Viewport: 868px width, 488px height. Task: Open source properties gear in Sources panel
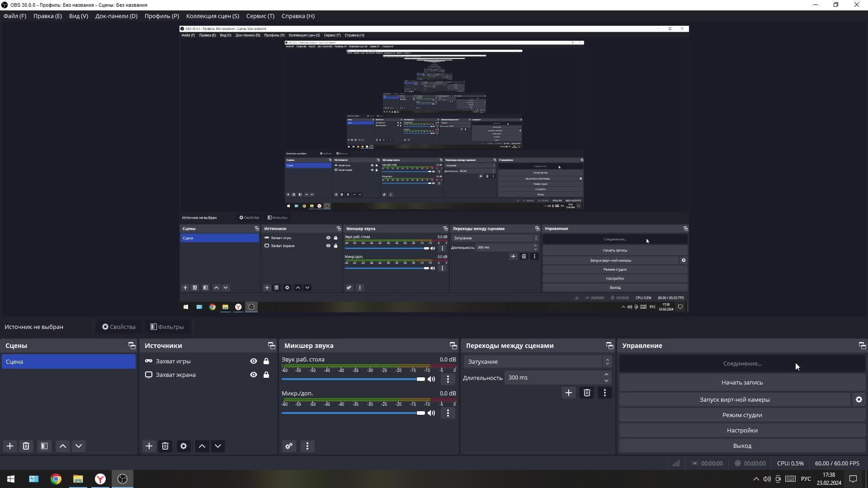[184, 446]
